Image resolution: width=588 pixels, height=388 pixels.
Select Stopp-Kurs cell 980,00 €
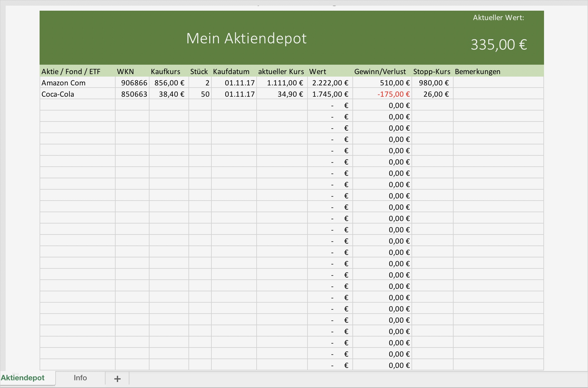click(x=433, y=83)
